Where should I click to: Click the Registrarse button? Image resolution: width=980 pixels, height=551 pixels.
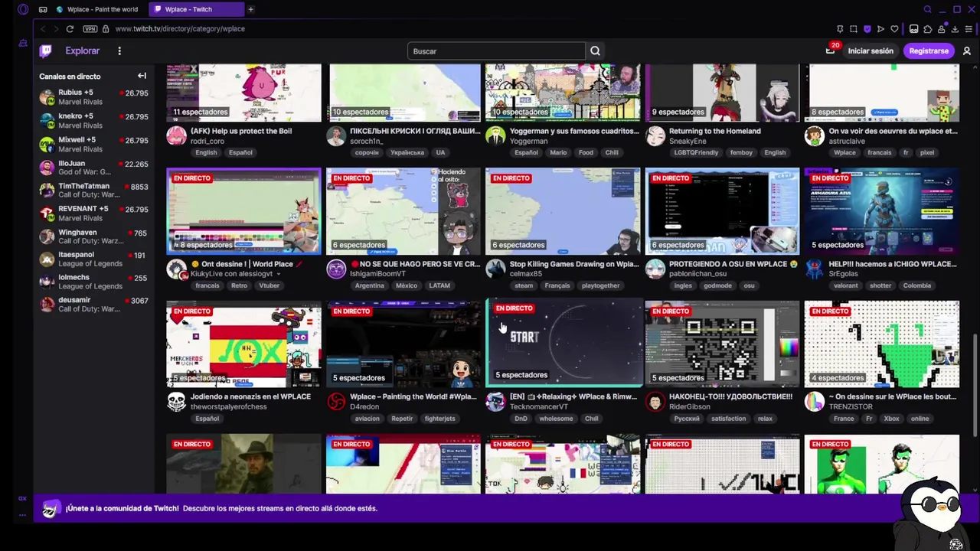pos(929,51)
